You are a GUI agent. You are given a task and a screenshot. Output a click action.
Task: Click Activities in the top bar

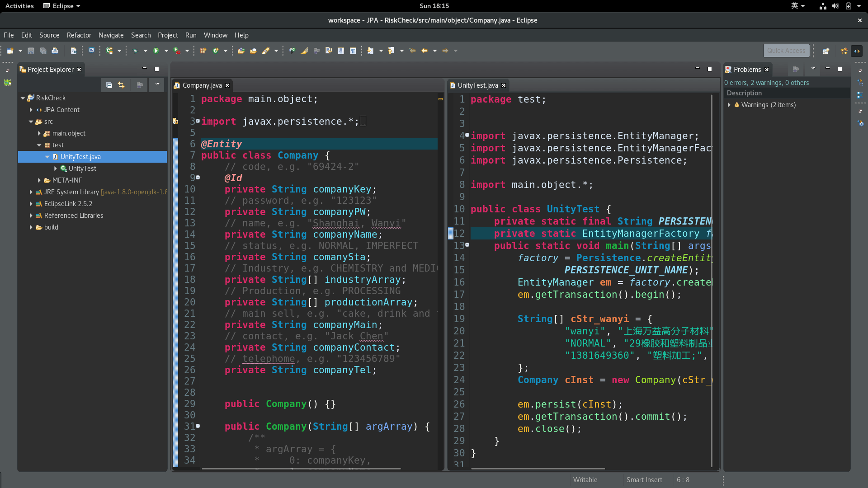[x=19, y=6]
